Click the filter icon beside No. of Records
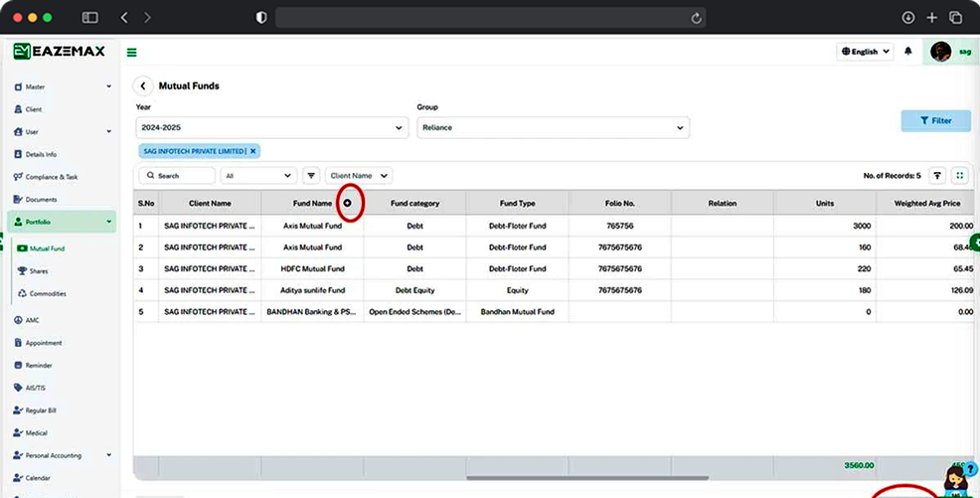The width and height of the screenshot is (980, 498). click(x=937, y=176)
